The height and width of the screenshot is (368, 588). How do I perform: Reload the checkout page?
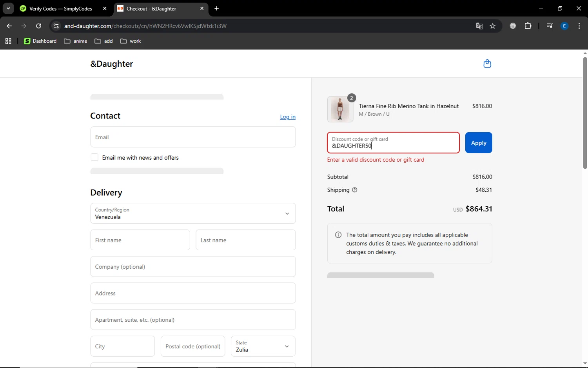coord(38,26)
